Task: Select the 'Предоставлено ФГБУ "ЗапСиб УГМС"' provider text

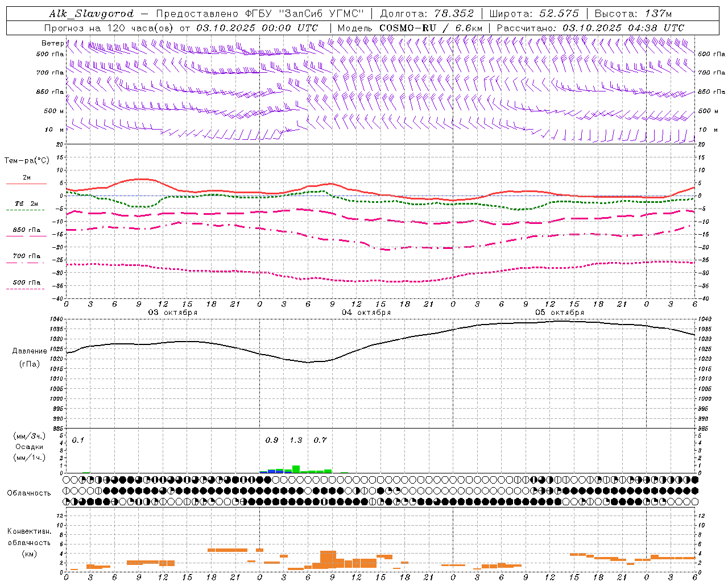Action: point(260,14)
